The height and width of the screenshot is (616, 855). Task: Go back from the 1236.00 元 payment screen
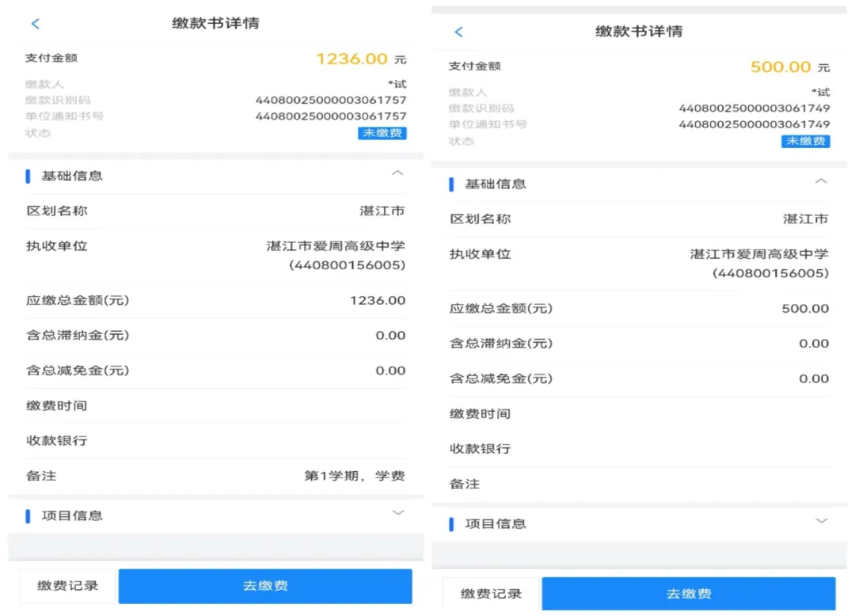pyautogui.click(x=36, y=24)
